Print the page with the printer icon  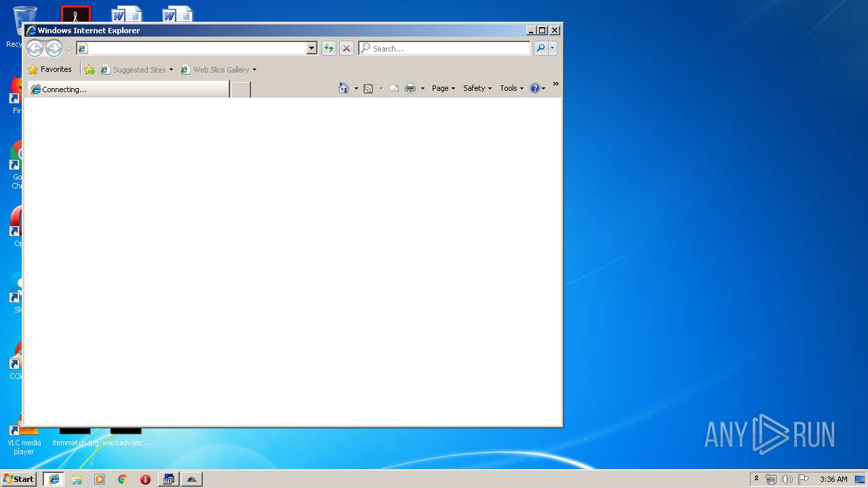coord(410,88)
